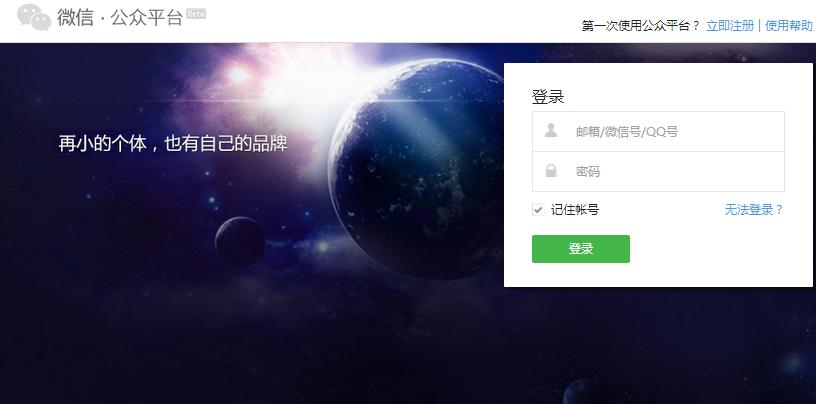
Task: Open the 立即注册 registration link
Action: pyautogui.click(x=730, y=26)
